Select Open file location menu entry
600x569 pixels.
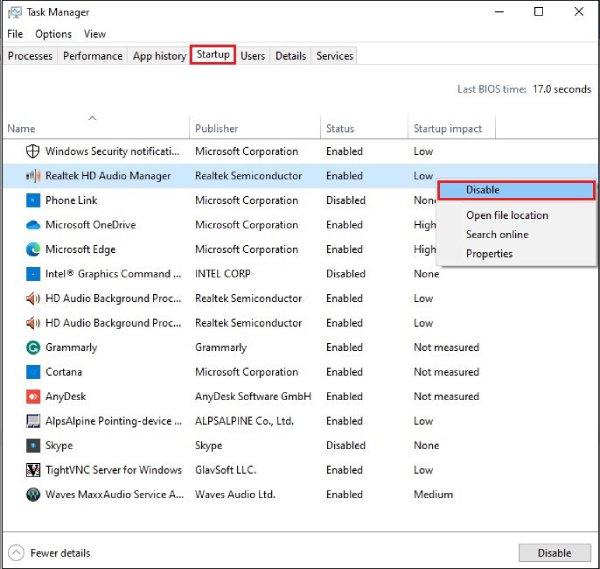pos(507,215)
